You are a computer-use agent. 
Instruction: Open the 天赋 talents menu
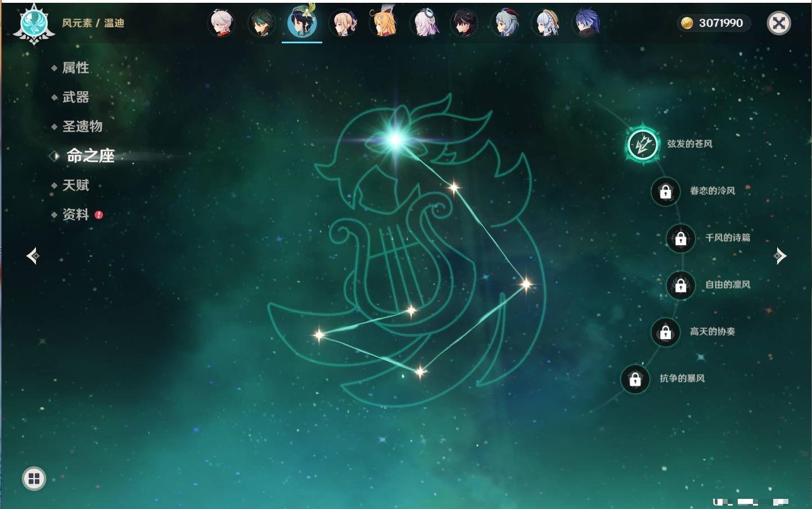click(x=75, y=185)
